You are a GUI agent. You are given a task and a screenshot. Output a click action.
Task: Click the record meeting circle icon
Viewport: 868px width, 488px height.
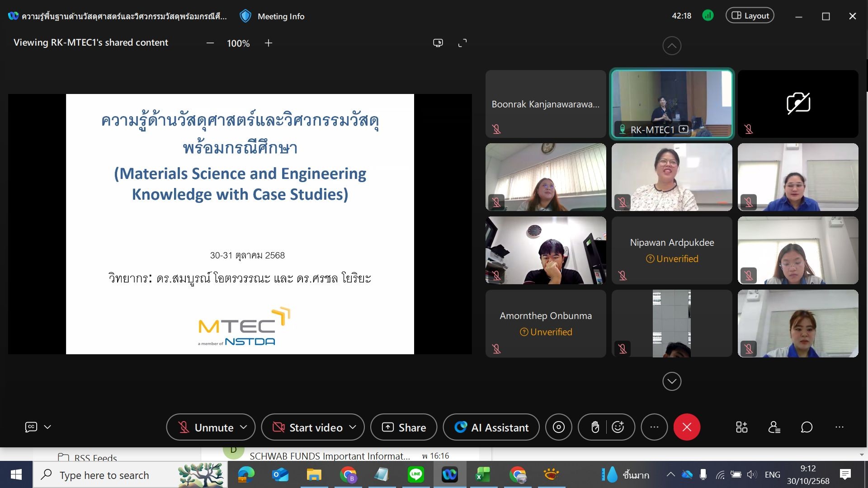[x=559, y=427]
